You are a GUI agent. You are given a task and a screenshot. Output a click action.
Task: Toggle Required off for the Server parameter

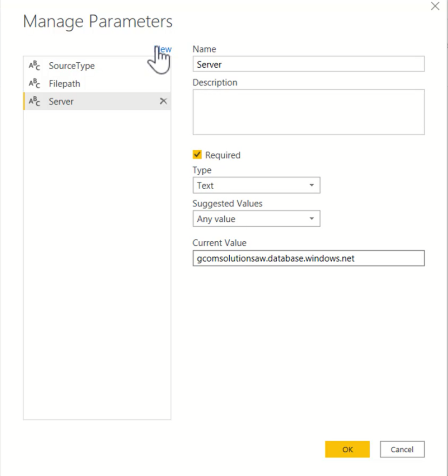[197, 155]
